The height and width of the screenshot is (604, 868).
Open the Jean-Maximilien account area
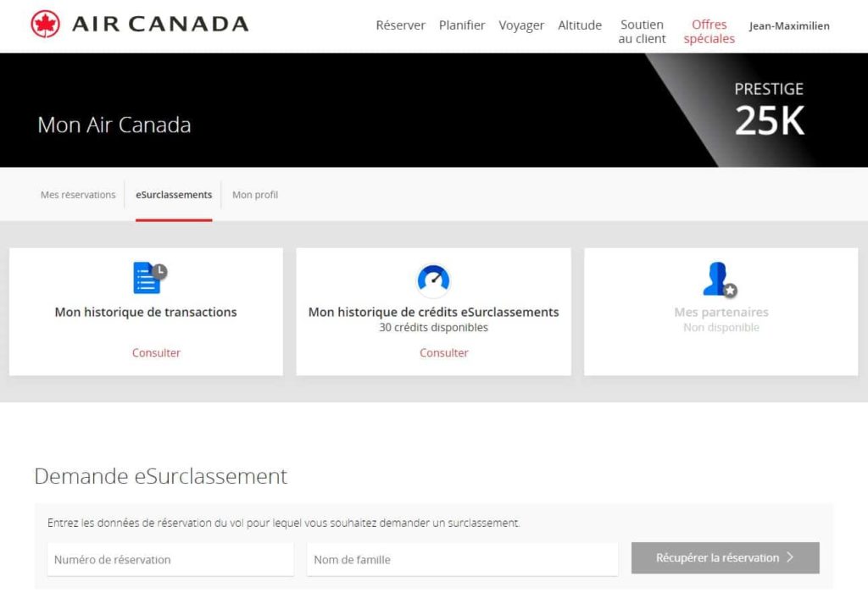click(788, 25)
